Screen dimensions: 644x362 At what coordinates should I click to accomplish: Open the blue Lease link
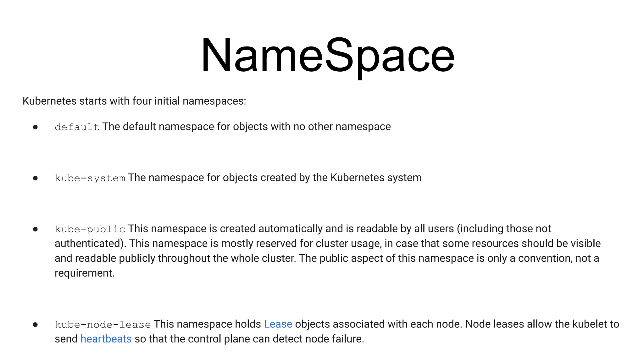[278, 324]
